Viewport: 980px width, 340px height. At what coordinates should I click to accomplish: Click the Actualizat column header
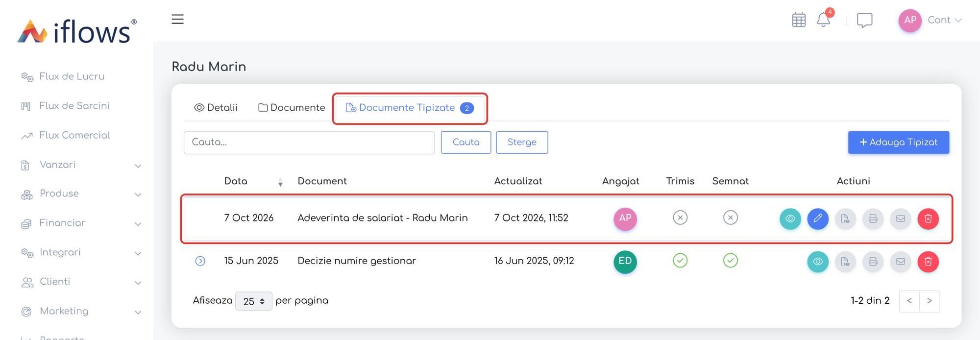[x=518, y=181]
